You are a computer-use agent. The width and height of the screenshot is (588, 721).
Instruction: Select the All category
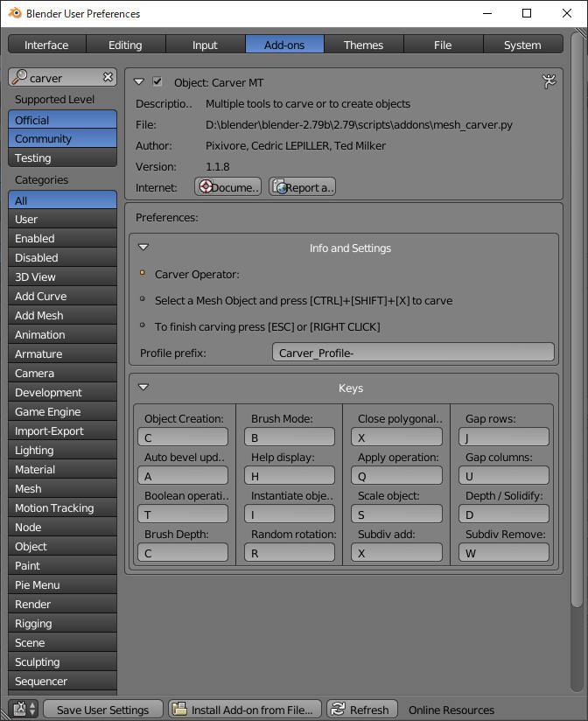point(62,200)
